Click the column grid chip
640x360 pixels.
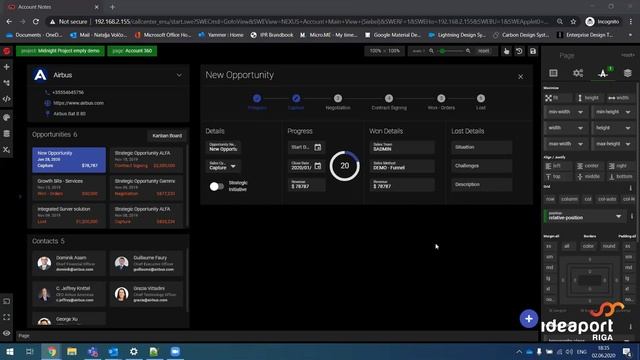pos(569,199)
